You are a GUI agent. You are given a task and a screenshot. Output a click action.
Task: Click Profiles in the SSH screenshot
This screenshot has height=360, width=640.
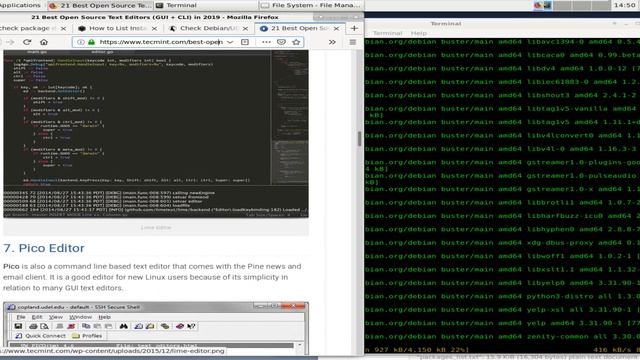point(87,336)
